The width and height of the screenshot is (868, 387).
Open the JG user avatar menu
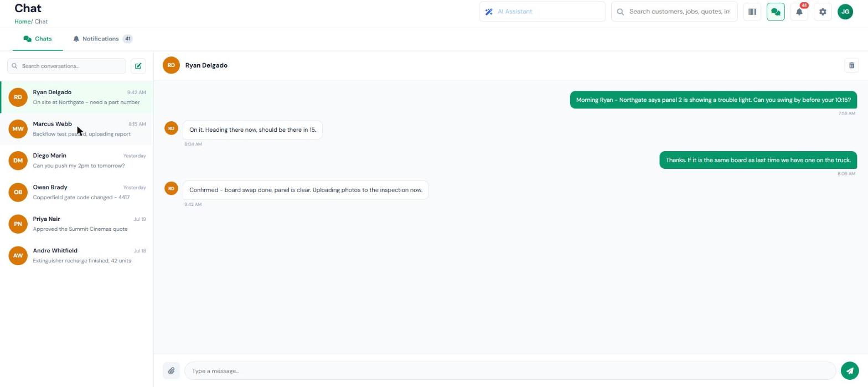845,12
